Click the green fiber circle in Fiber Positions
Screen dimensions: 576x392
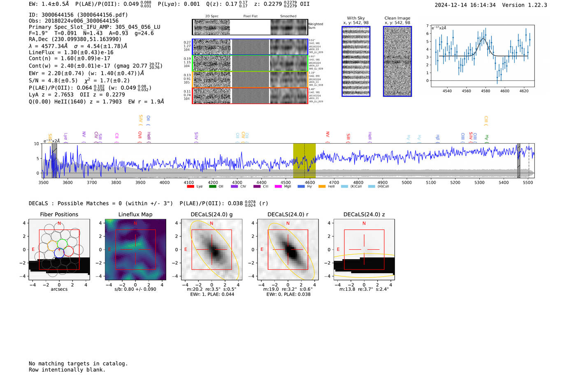tap(62, 244)
